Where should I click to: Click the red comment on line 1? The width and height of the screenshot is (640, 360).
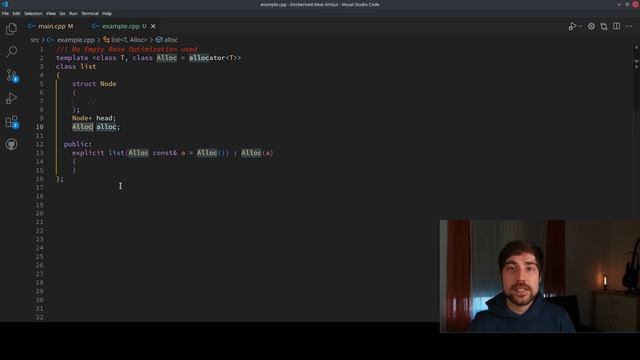[127, 49]
